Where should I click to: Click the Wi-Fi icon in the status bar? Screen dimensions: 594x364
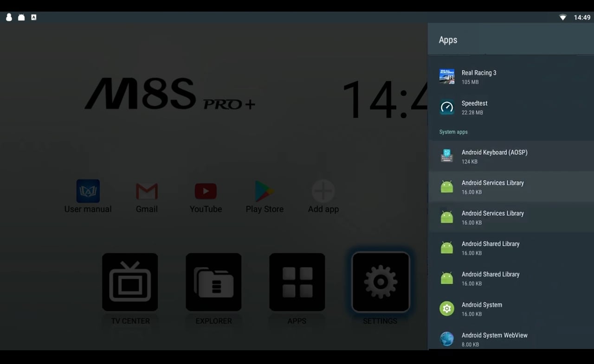pyautogui.click(x=563, y=17)
